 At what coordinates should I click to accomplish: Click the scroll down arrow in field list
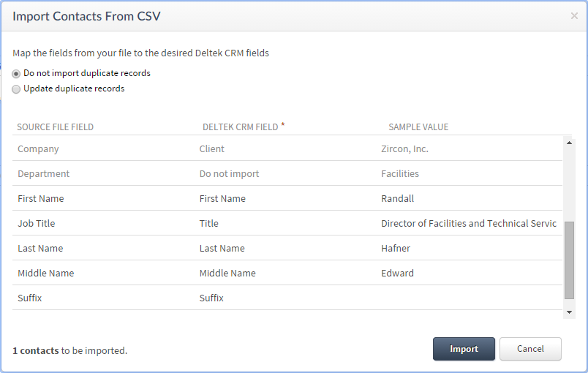[x=570, y=312]
